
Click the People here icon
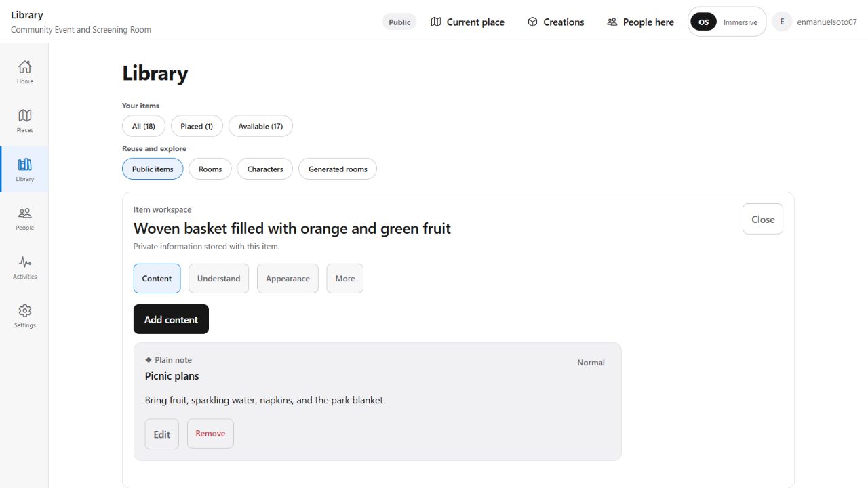[x=612, y=22]
